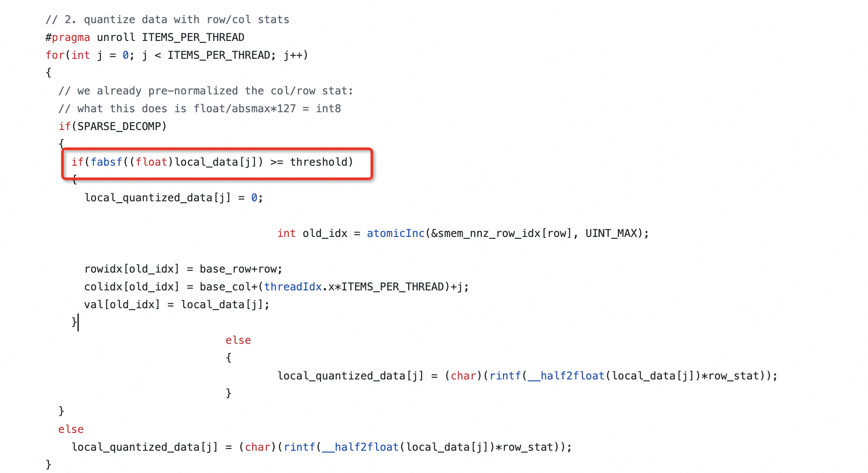Click 'local_quantized_data[j] = 0;' statement

click(174, 198)
